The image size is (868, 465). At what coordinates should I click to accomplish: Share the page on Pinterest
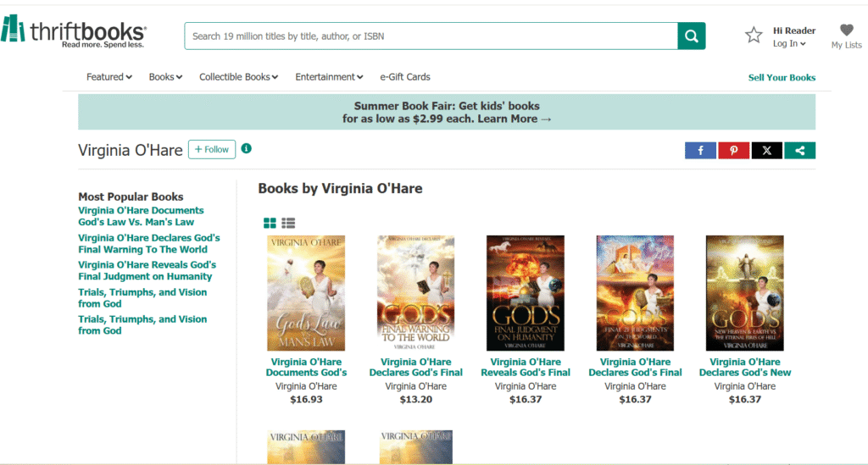[733, 150]
